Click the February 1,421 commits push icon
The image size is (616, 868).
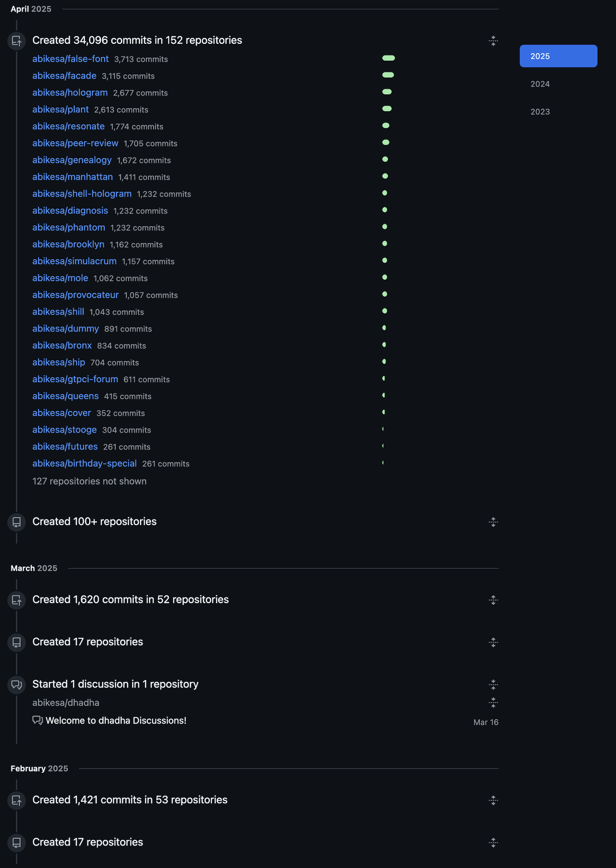[16, 801]
